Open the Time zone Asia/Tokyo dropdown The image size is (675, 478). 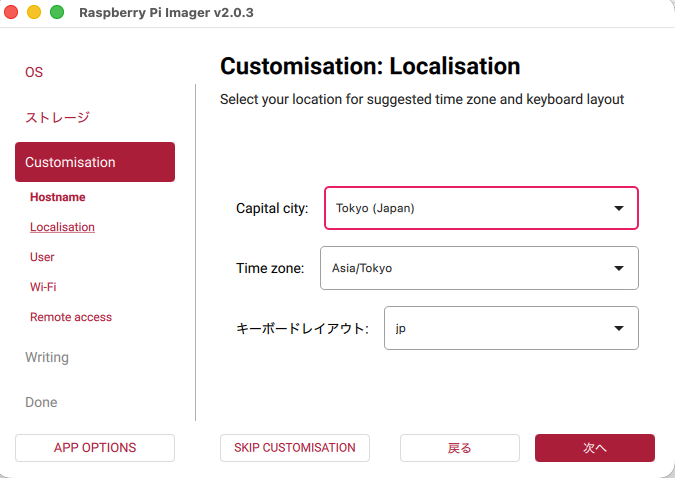479,268
